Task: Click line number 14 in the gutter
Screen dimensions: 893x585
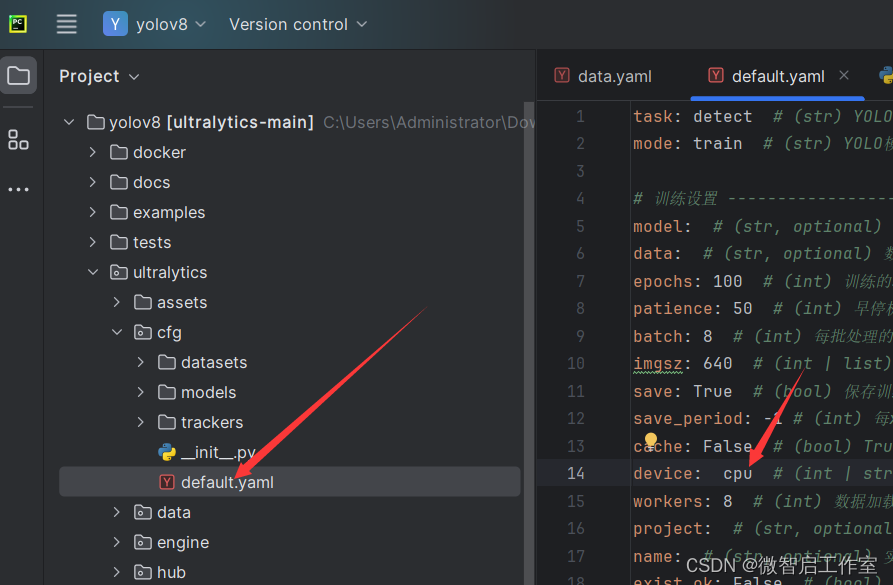Action: [576, 473]
